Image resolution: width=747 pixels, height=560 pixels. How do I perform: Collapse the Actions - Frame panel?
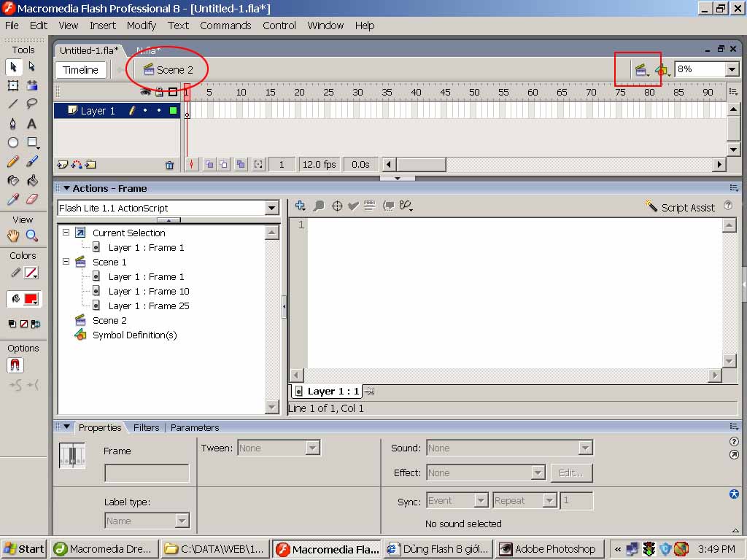point(66,188)
